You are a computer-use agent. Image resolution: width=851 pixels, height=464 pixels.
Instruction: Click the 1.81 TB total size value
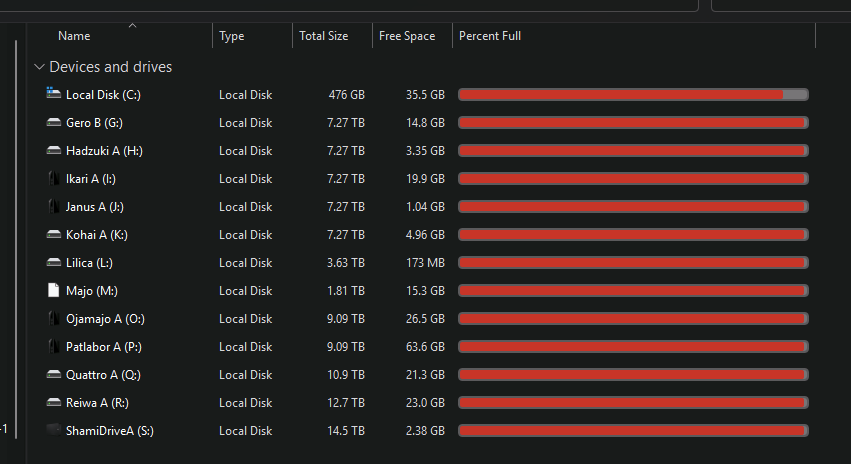346,291
